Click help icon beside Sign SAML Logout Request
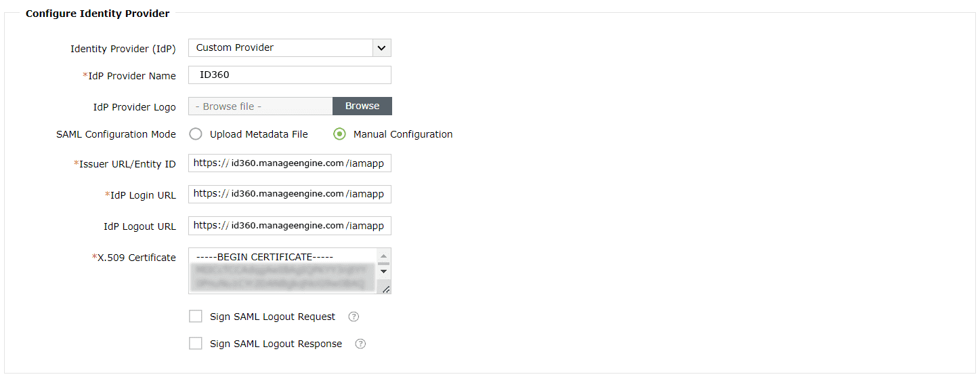Image resolution: width=980 pixels, height=381 pixels. tap(354, 317)
